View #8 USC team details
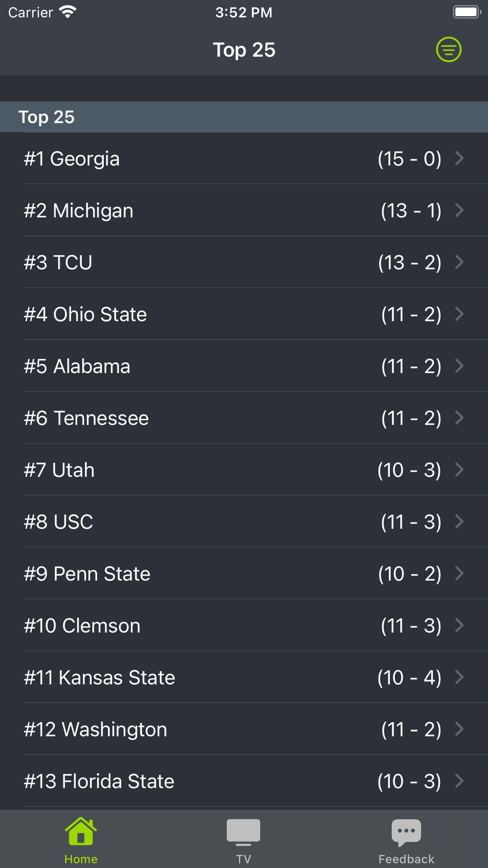488x868 pixels. (x=59, y=522)
